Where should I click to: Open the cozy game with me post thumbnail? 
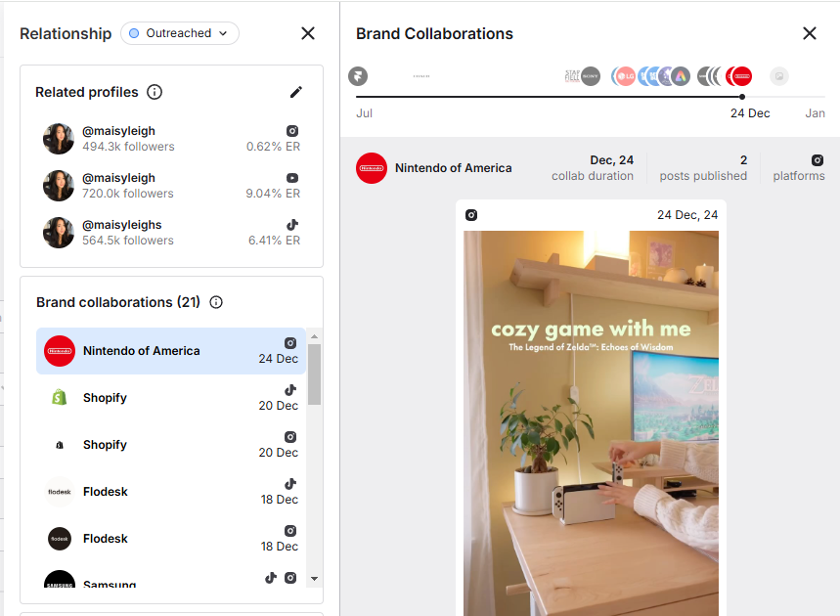pyautogui.click(x=591, y=423)
